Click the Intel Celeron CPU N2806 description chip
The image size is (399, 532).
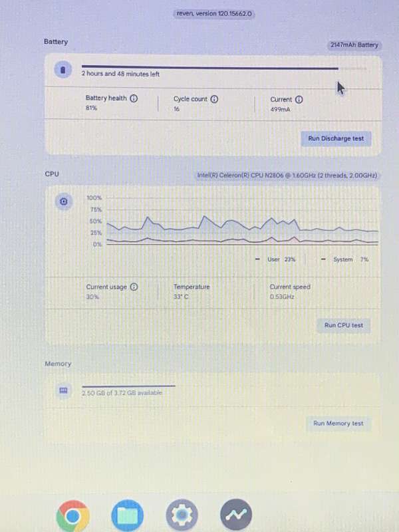pos(287,176)
